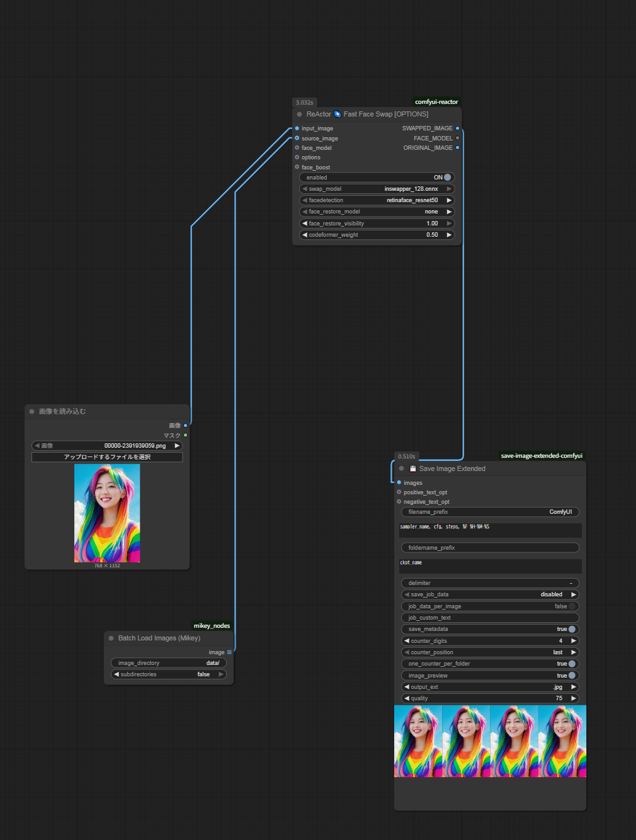Open the 00000-2391939059.png image combo
This screenshot has width=636, height=840.
pyautogui.click(x=107, y=446)
